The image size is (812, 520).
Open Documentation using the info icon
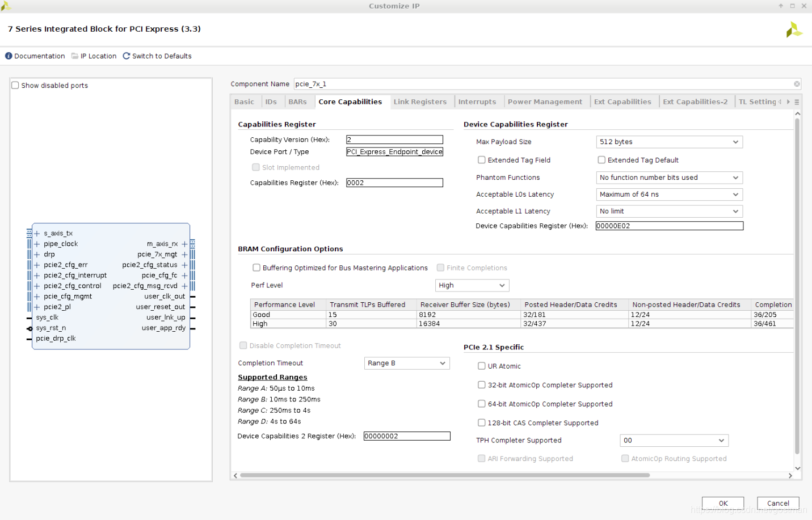9,56
